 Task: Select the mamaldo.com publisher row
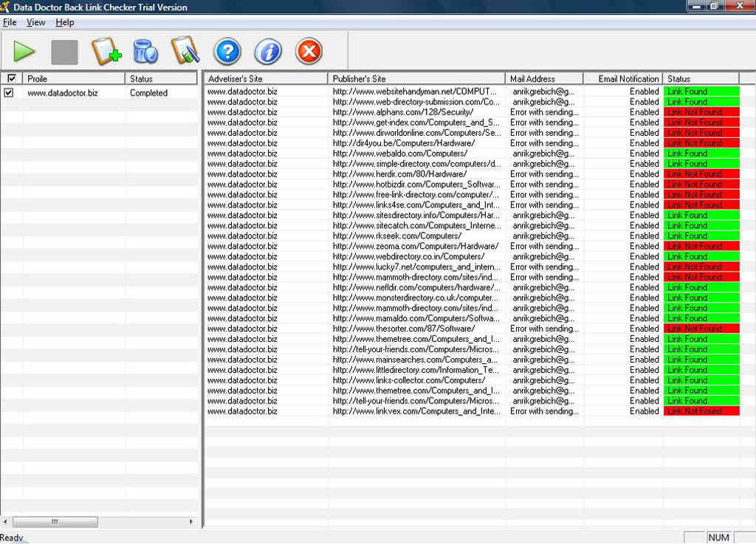coord(472,318)
